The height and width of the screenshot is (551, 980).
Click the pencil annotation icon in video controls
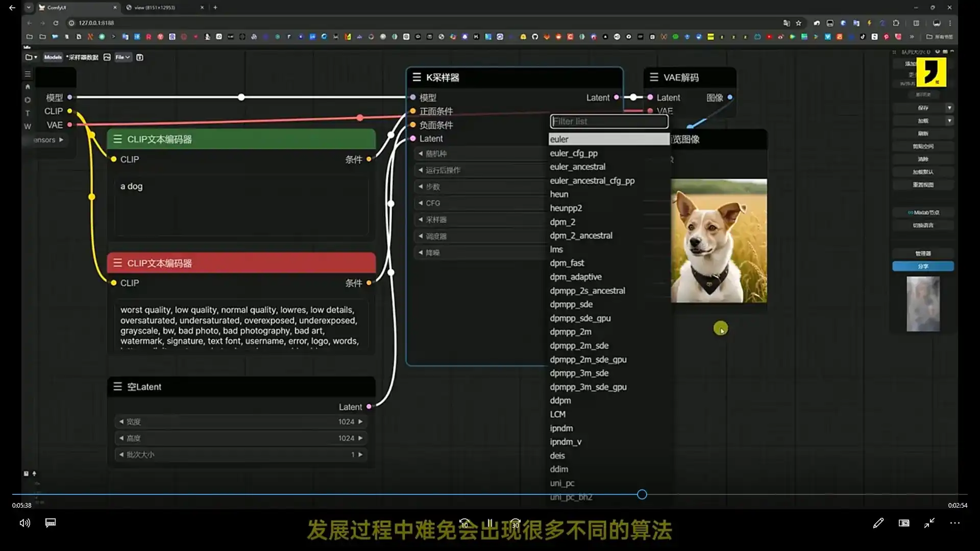coord(878,523)
